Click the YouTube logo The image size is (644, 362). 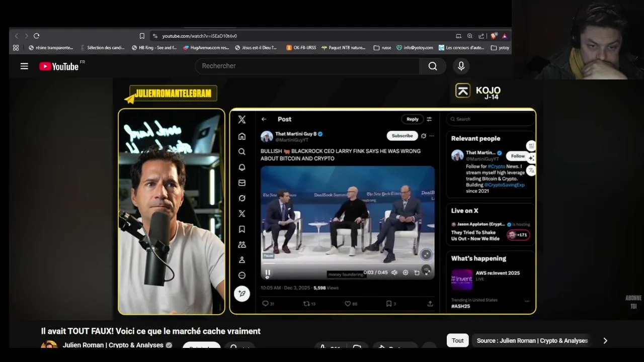(x=59, y=66)
